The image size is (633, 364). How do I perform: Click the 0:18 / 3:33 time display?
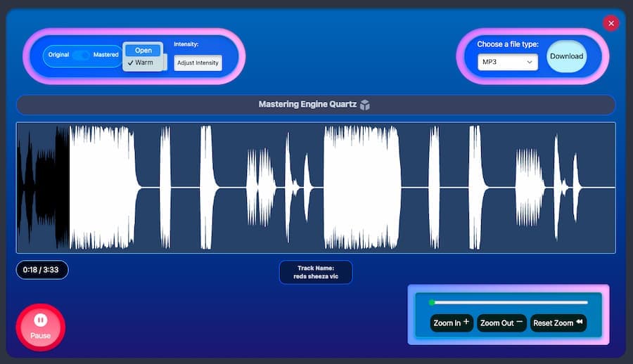42,270
